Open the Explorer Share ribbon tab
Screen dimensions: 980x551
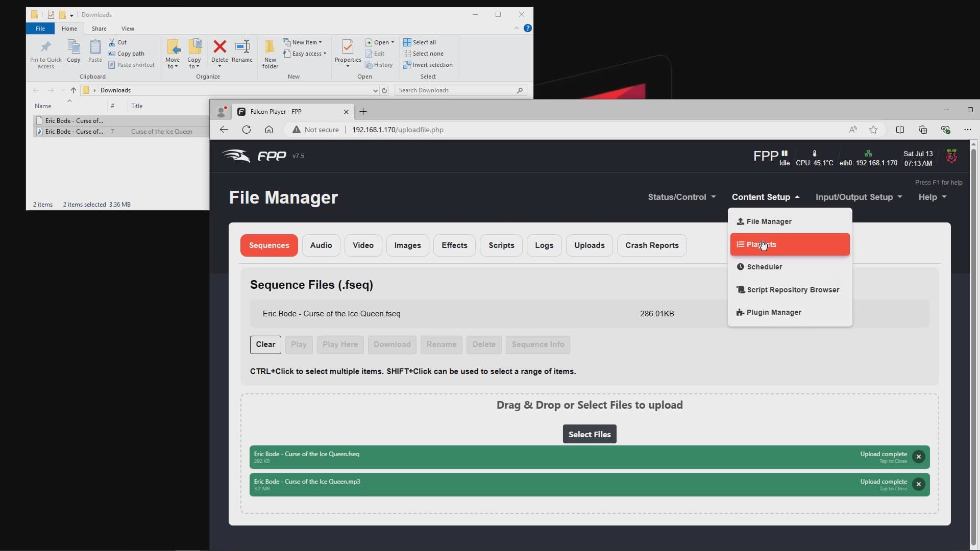coord(99,29)
